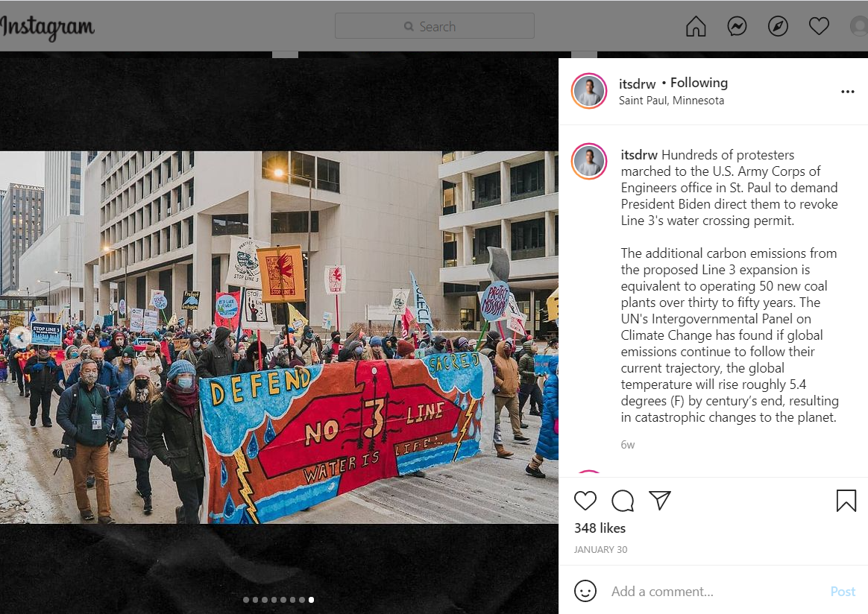Open the activity heart icon in the header
The width and height of the screenshot is (868, 614).
click(x=819, y=26)
